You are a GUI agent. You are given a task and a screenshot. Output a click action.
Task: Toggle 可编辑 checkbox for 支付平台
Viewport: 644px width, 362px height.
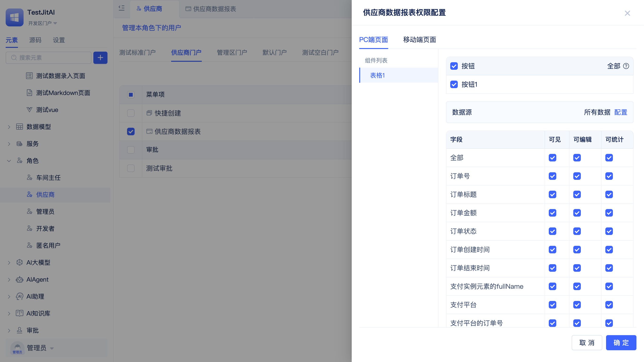coord(577,305)
